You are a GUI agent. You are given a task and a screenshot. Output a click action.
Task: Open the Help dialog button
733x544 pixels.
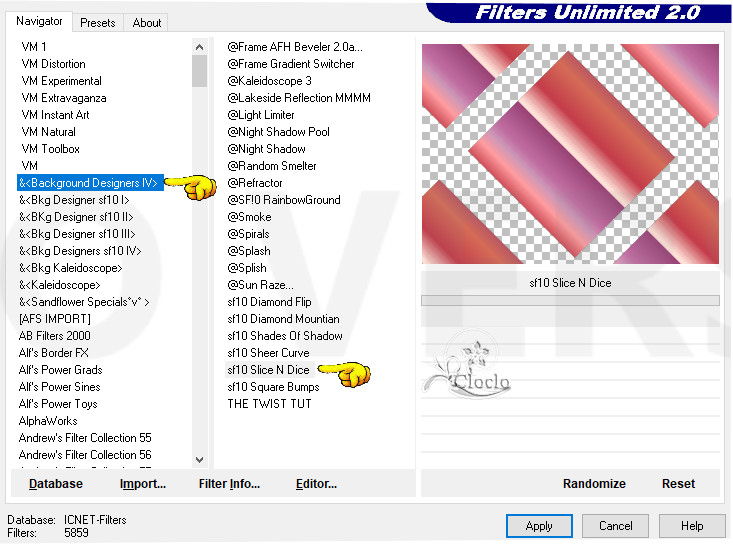pos(692,526)
